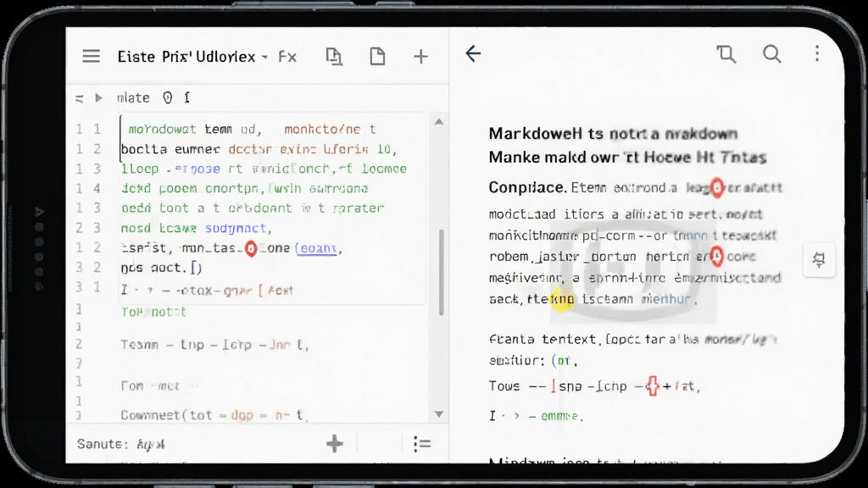
Task: Add a new item with the top plus icon
Action: (420, 57)
